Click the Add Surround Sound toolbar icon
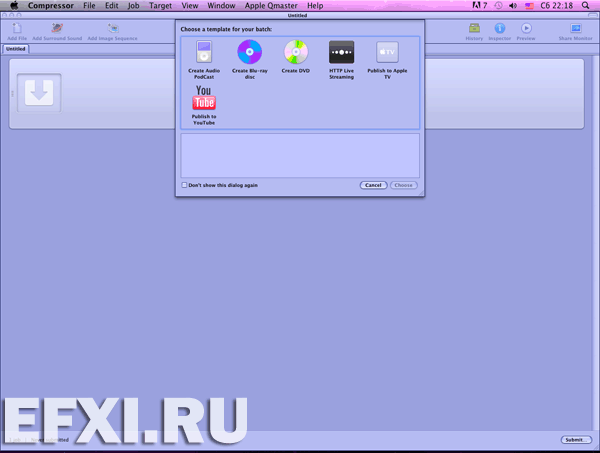Viewport: 600px width, 453px height. point(58,29)
